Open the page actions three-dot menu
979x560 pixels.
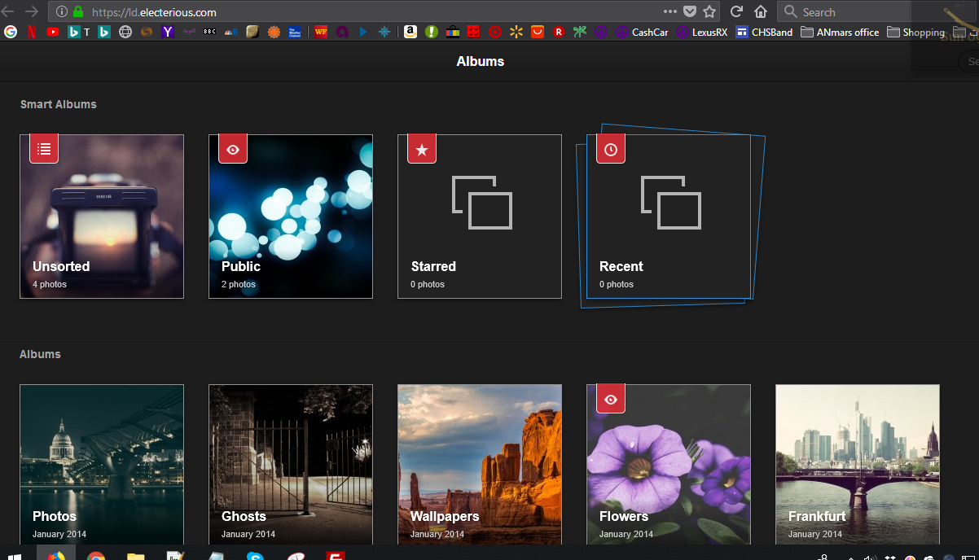670,11
